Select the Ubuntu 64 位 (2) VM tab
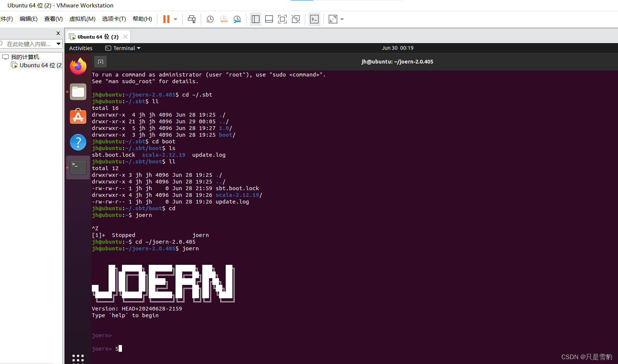 click(98, 37)
